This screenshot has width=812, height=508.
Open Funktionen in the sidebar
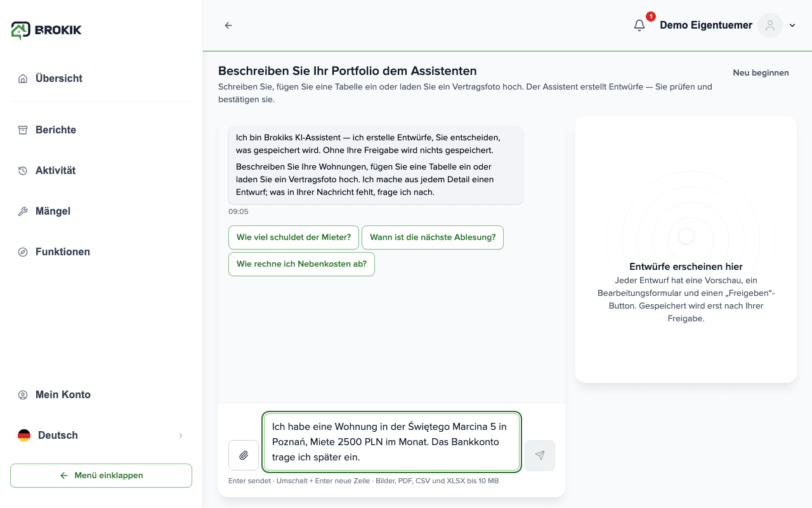[101, 252]
